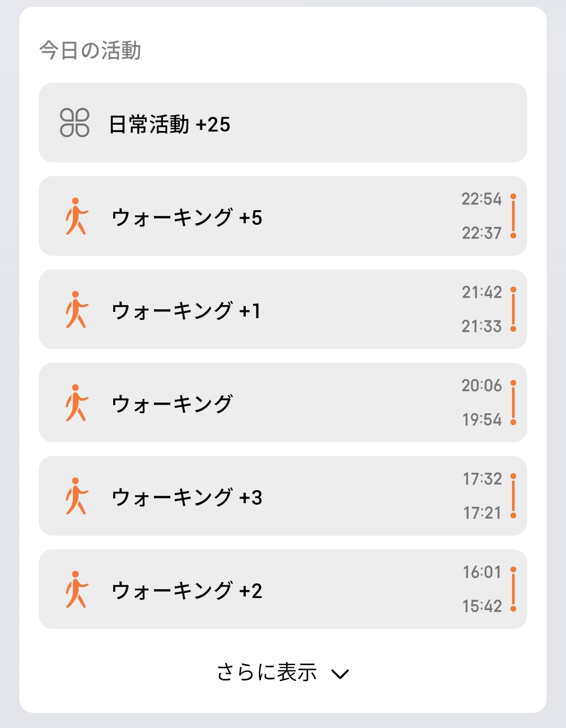The image size is (566, 728).
Task: Expand list with さらに表示 chevron
Action: coord(340,673)
